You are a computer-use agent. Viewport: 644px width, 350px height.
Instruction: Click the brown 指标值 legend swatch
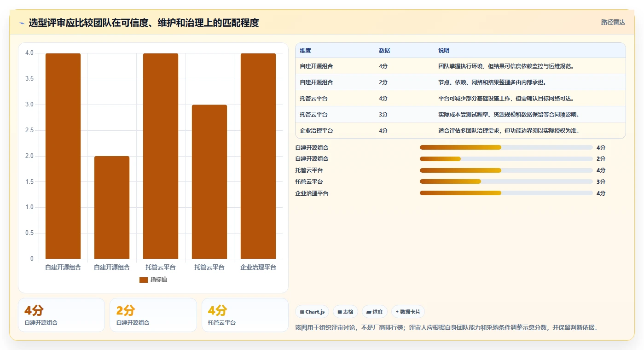tap(144, 280)
